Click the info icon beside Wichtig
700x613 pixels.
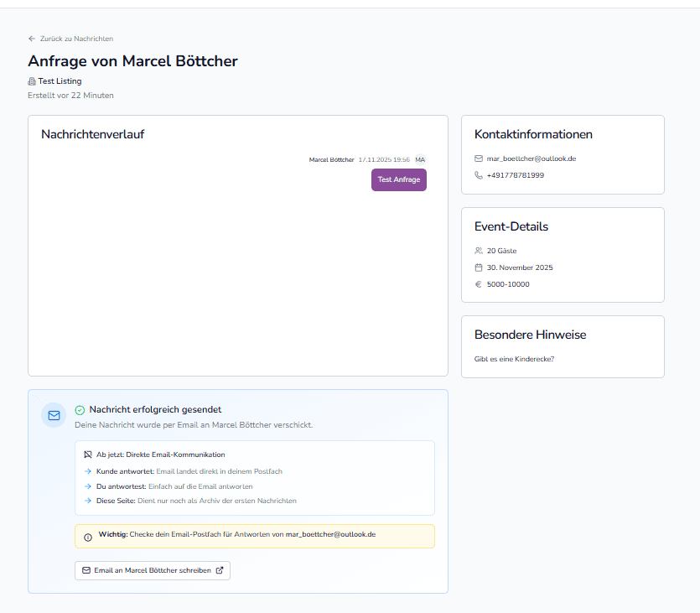coord(88,537)
